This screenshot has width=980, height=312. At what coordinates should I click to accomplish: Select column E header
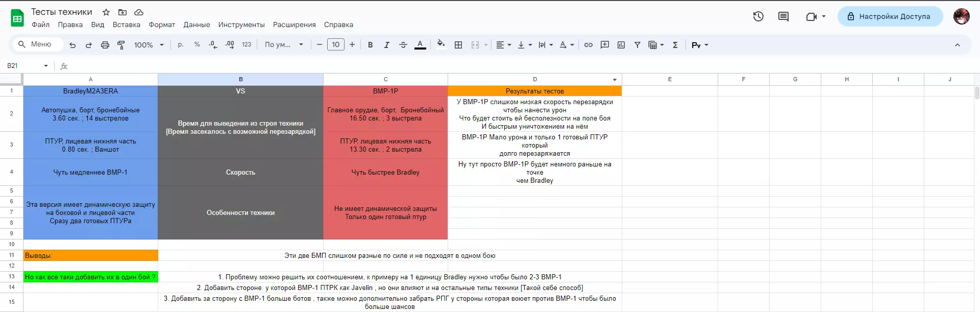[670, 79]
